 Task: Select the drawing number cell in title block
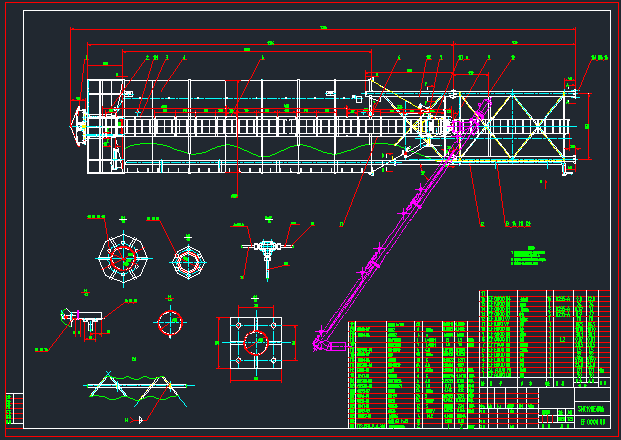point(592,422)
